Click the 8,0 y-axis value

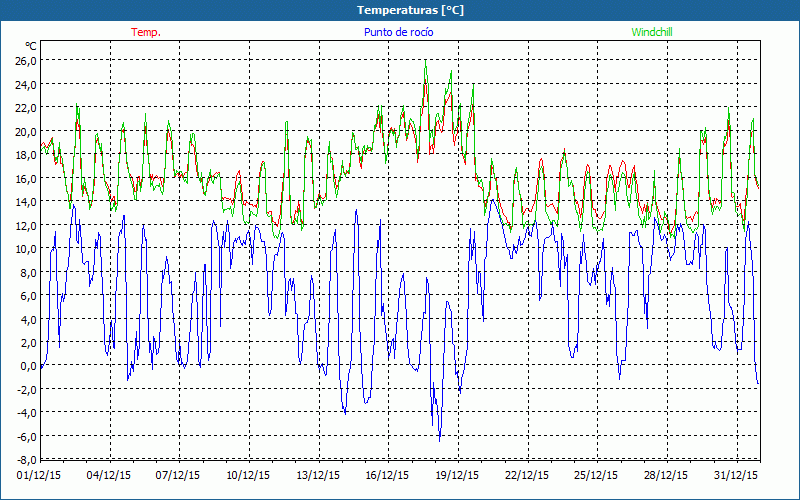click(x=29, y=272)
